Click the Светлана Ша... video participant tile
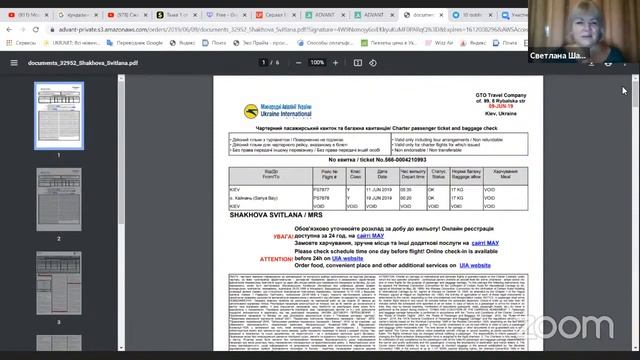The height and width of the screenshot is (360, 640). click(x=584, y=31)
